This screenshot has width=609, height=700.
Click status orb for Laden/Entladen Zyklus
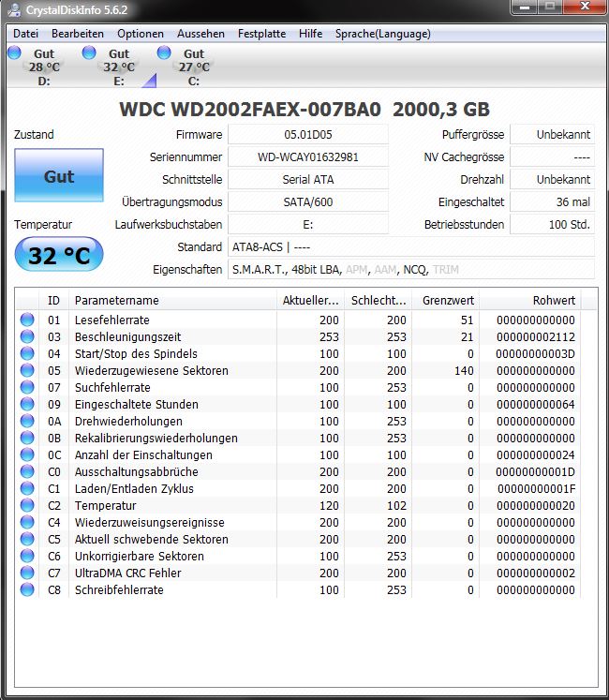pyautogui.click(x=27, y=488)
